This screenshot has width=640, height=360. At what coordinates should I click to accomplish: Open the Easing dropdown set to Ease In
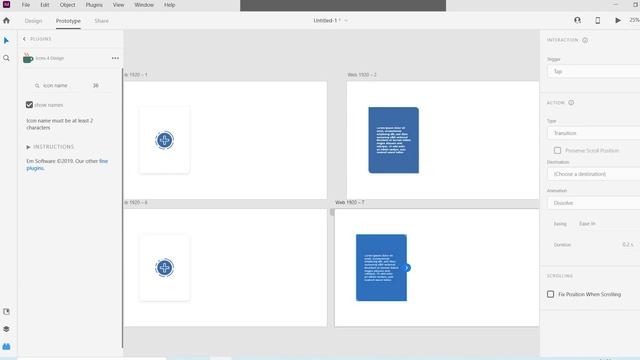point(608,224)
